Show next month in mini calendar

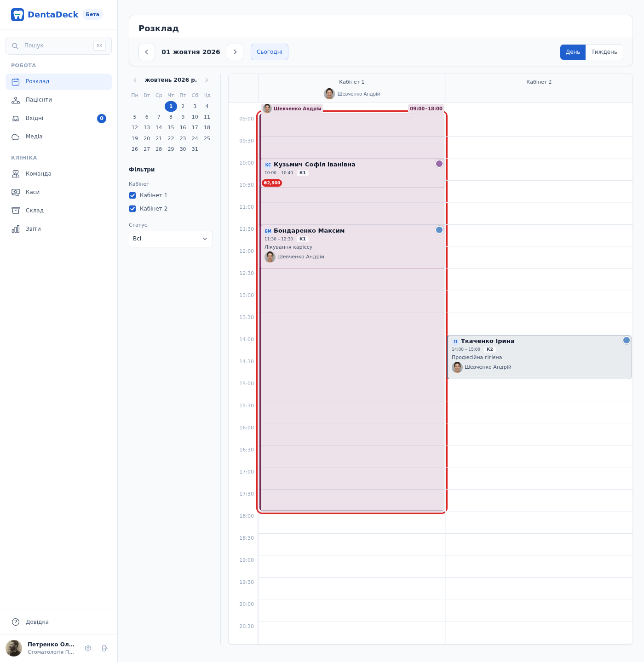pos(207,80)
